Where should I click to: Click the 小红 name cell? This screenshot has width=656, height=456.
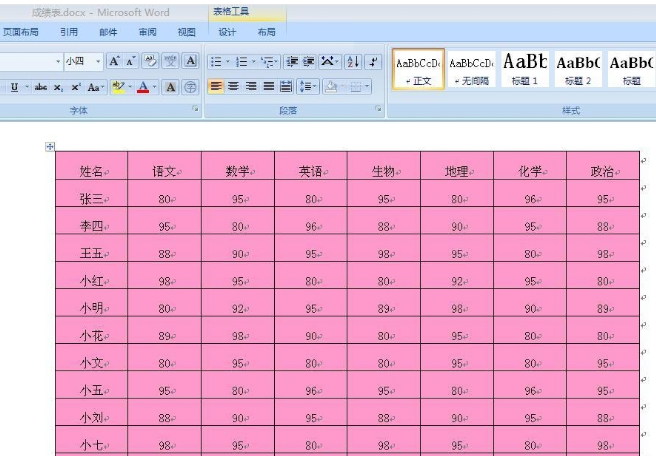pos(92,276)
